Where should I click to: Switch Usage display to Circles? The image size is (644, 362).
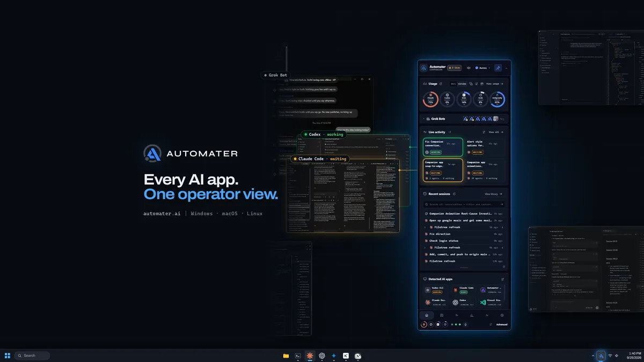462,84
